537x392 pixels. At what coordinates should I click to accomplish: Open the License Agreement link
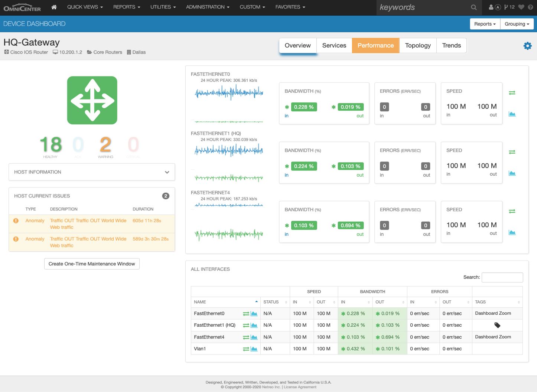tap(300, 387)
